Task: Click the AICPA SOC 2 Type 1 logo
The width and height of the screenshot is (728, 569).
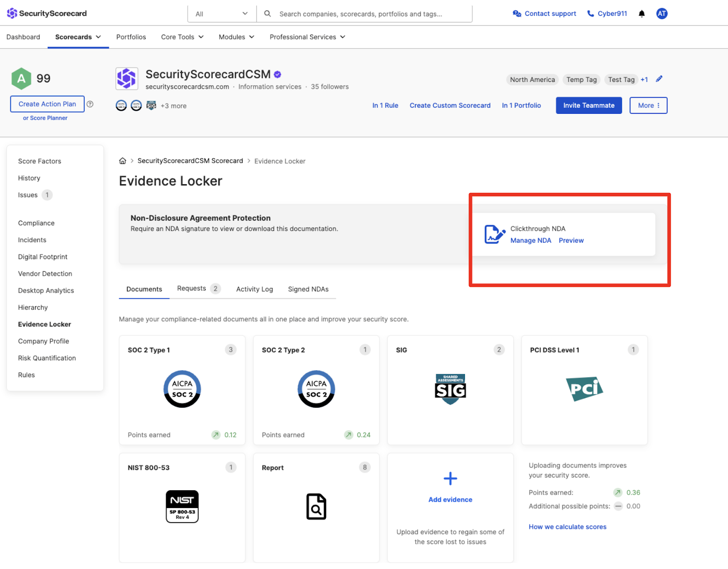Action: pos(182,389)
